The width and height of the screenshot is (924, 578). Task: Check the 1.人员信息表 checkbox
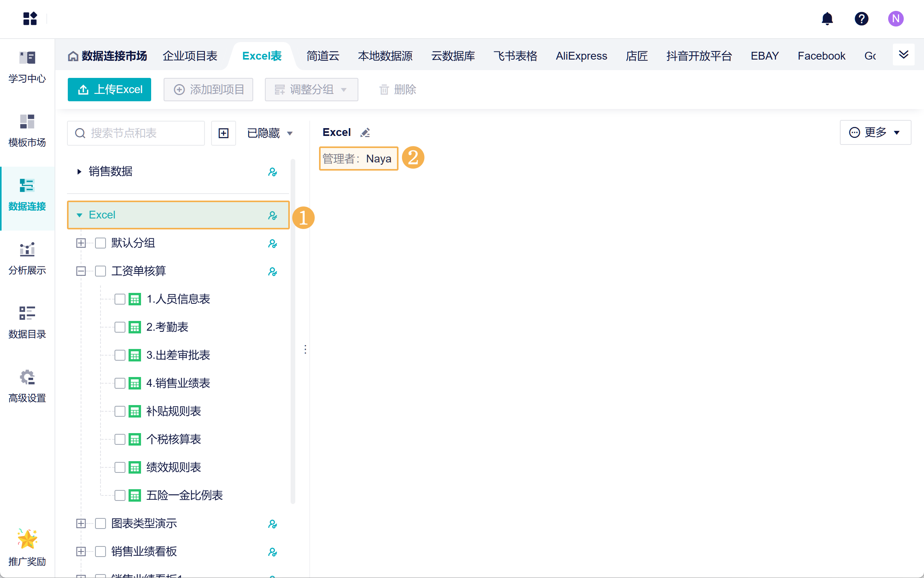click(120, 299)
